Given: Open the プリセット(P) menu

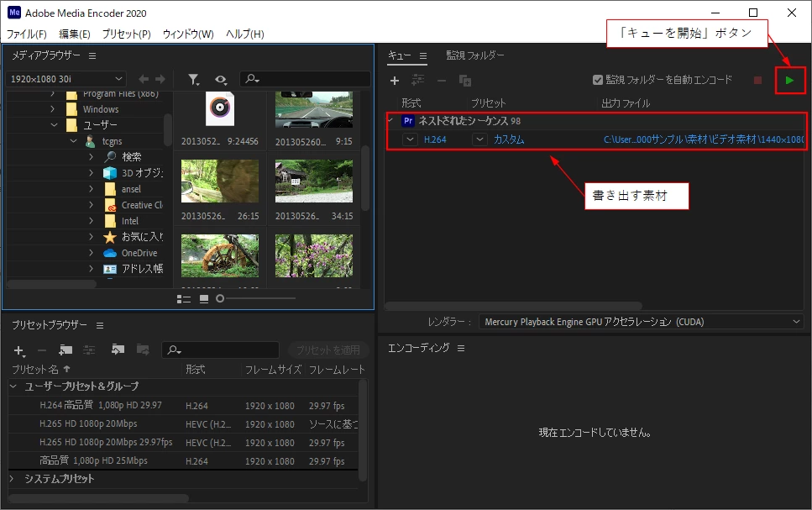Looking at the screenshot, I should [126, 34].
